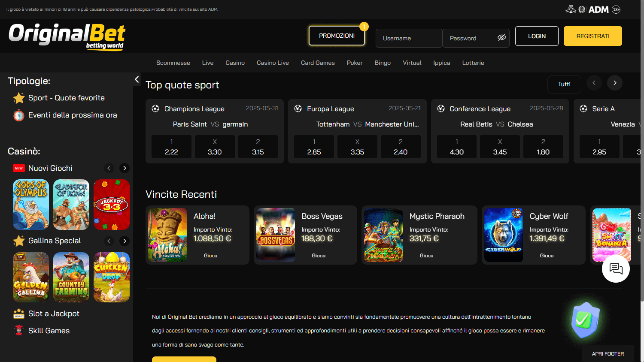Open the Lotterie section
Image resolution: width=644 pixels, height=362 pixels.
coord(473,63)
